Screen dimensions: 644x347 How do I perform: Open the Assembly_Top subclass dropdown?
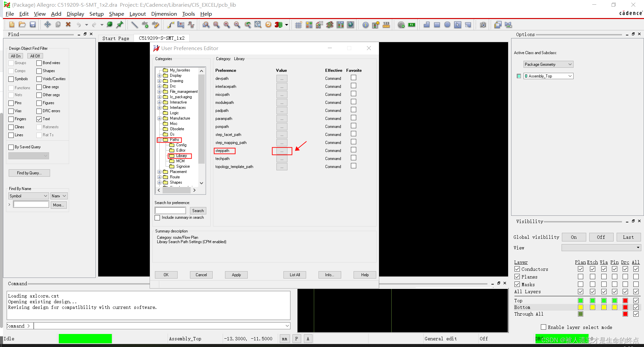(548, 76)
